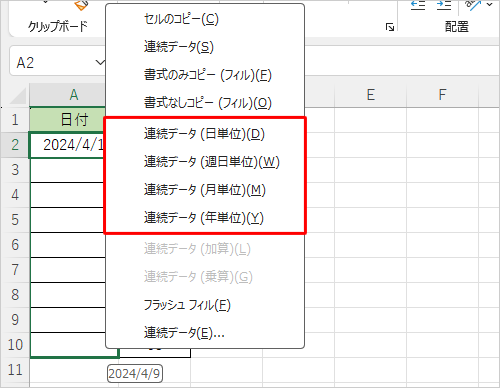
Task: Select row 8 header
Action: coord(15,295)
